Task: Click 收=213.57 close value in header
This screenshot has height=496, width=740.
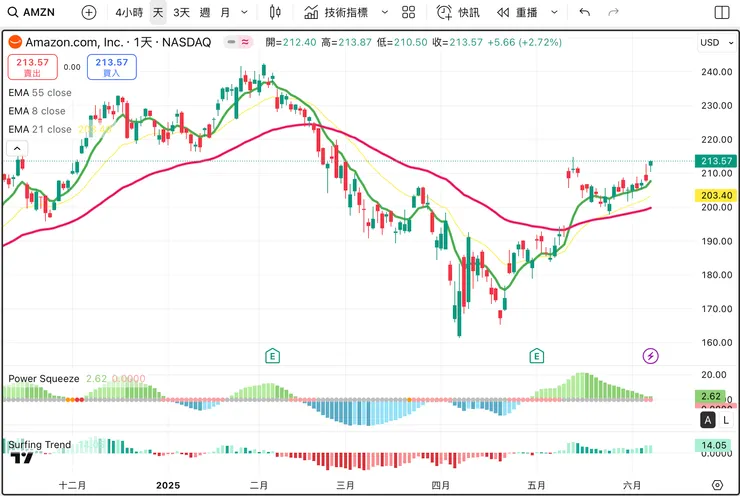Action: click(x=457, y=42)
